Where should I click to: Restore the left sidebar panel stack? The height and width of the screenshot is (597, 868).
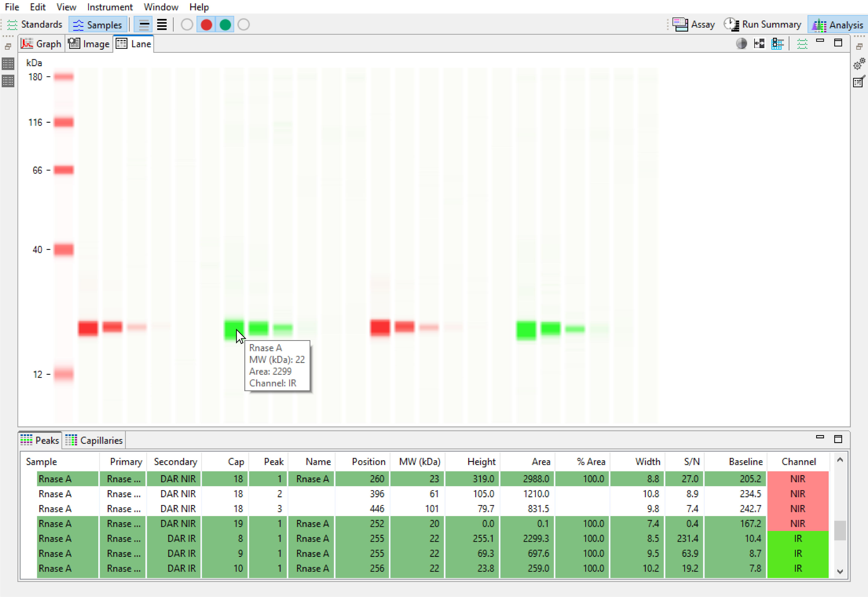tap(8, 47)
